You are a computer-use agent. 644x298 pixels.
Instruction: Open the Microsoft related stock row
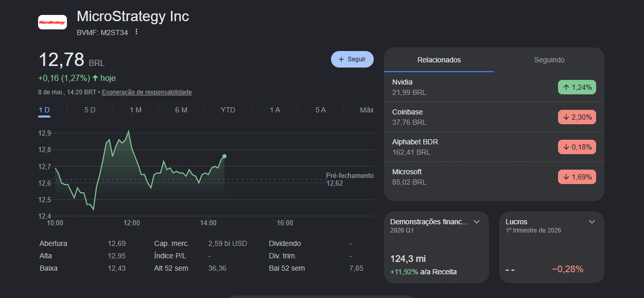(494, 177)
